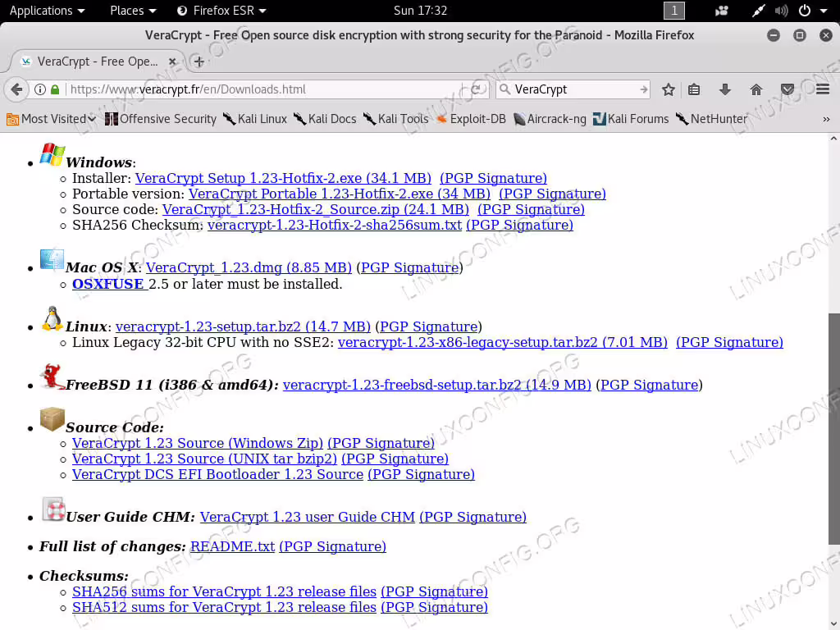Open NetHunter bookmark
Viewport: 840px width, 630px height.
(x=711, y=119)
